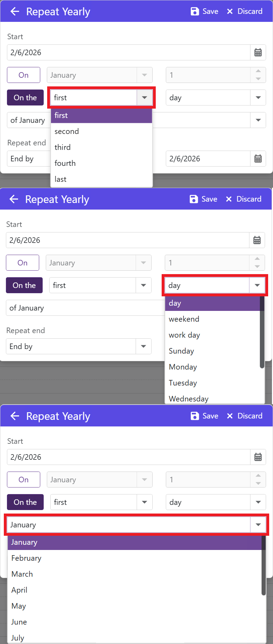Click Discard X icon above the ordinal list dialog

(230, 11)
